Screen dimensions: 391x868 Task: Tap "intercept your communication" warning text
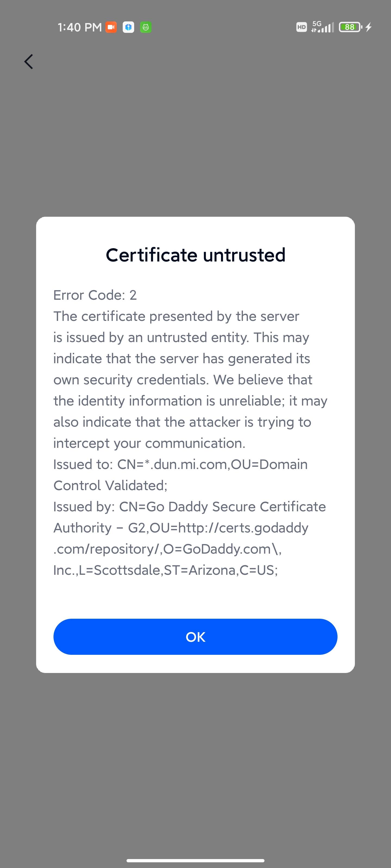(x=149, y=443)
